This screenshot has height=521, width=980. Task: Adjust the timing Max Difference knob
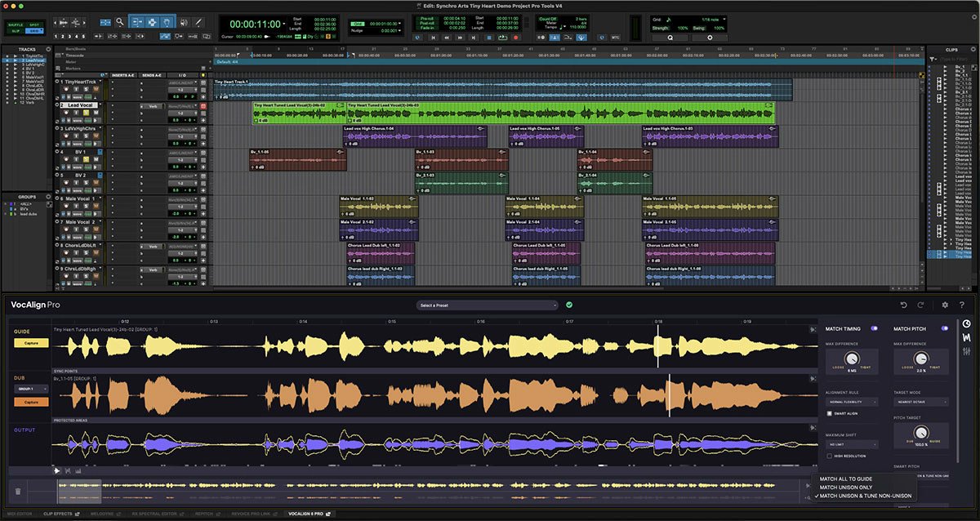(851, 358)
